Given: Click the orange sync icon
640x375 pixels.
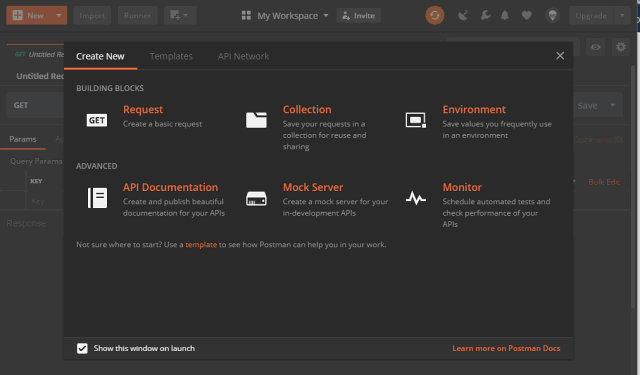Looking at the screenshot, I should pyautogui.click(x=435, y=16).
